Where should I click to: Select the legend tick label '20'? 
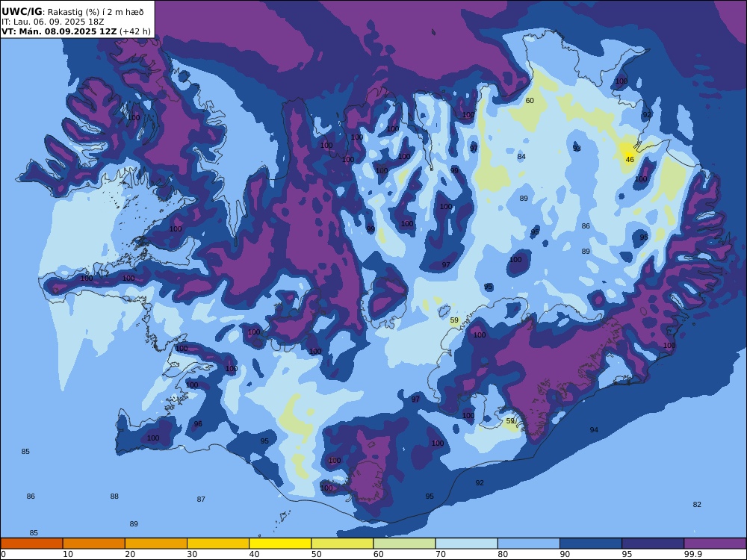[x=130, y=554]
